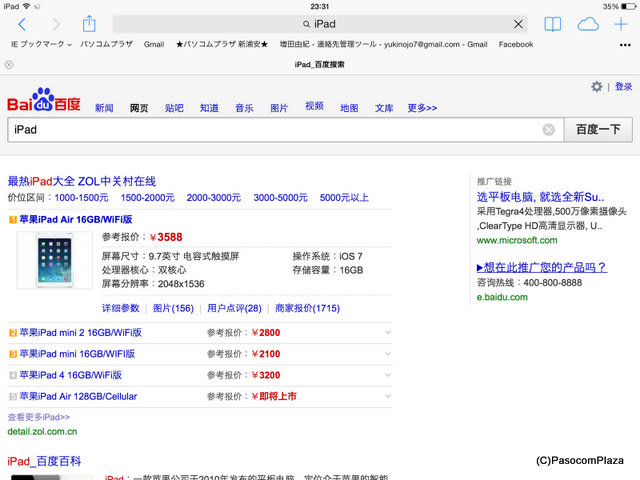Expand the ¥2100 iPad mini row chevron
Viewport: 640px width, 480px height.
(x=388, y=354)
